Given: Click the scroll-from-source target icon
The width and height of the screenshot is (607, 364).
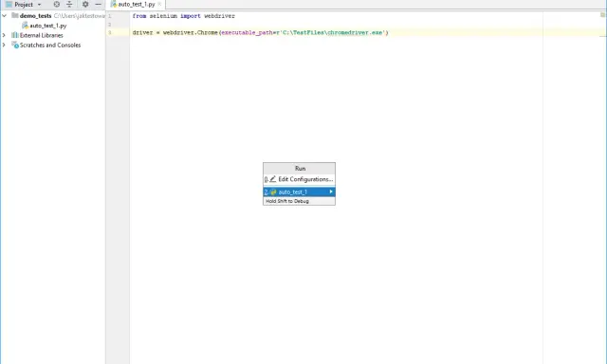Looking at the screenshot, I should (x=57, y=4).
